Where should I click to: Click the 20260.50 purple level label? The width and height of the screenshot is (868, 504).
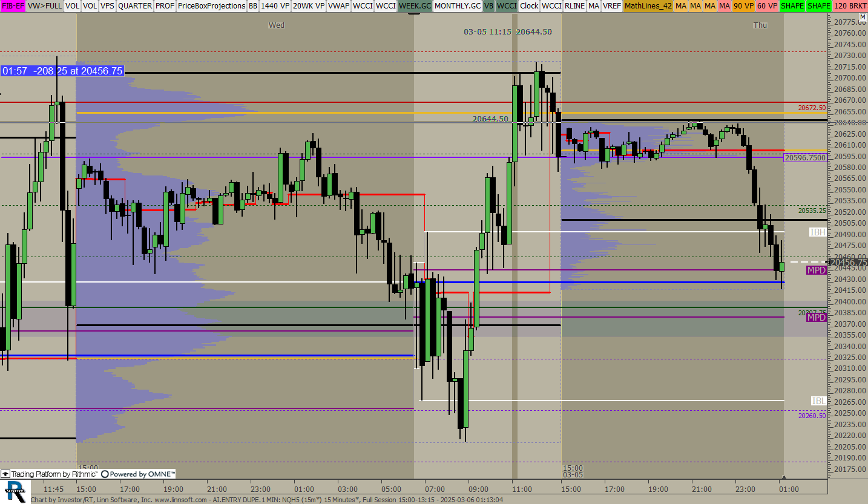812,416
